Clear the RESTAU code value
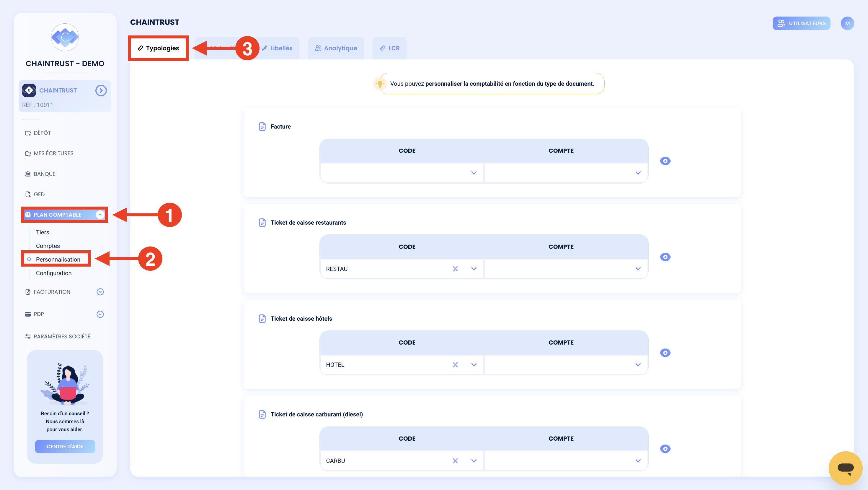 (455, 269)
